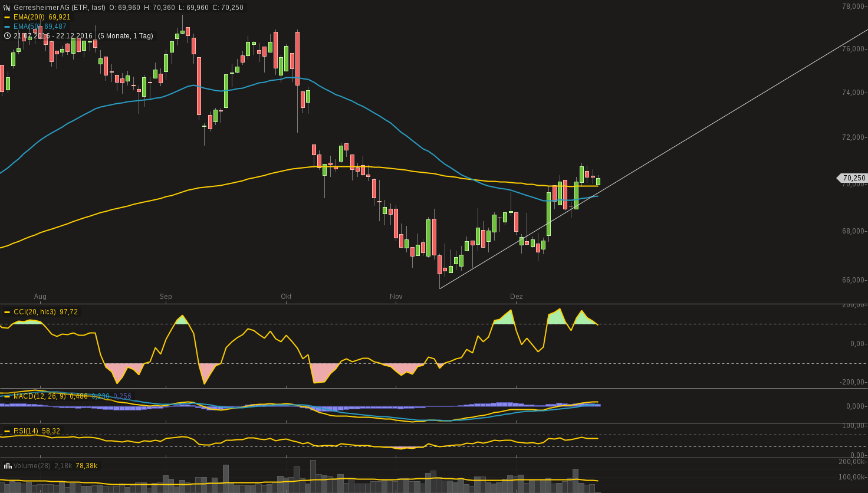868x493 pixels.
Task: Click the blue EMA(50) legend marker
Action: coord(7,27)
